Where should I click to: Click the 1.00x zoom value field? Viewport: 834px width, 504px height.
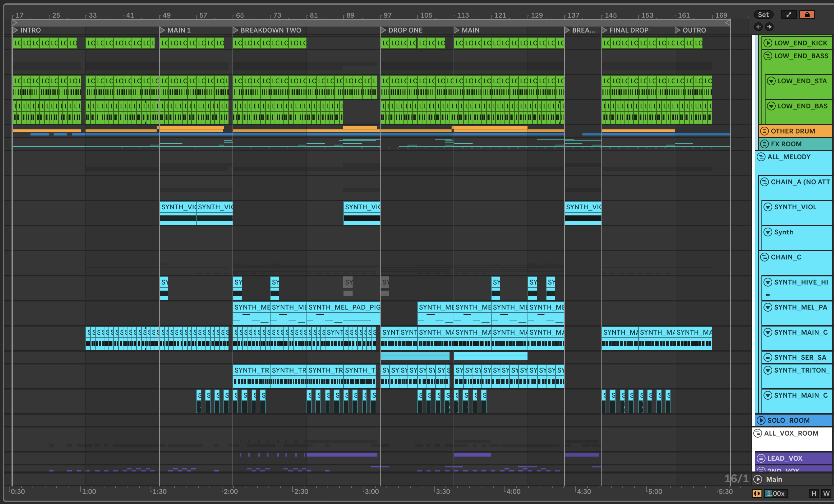776,493
